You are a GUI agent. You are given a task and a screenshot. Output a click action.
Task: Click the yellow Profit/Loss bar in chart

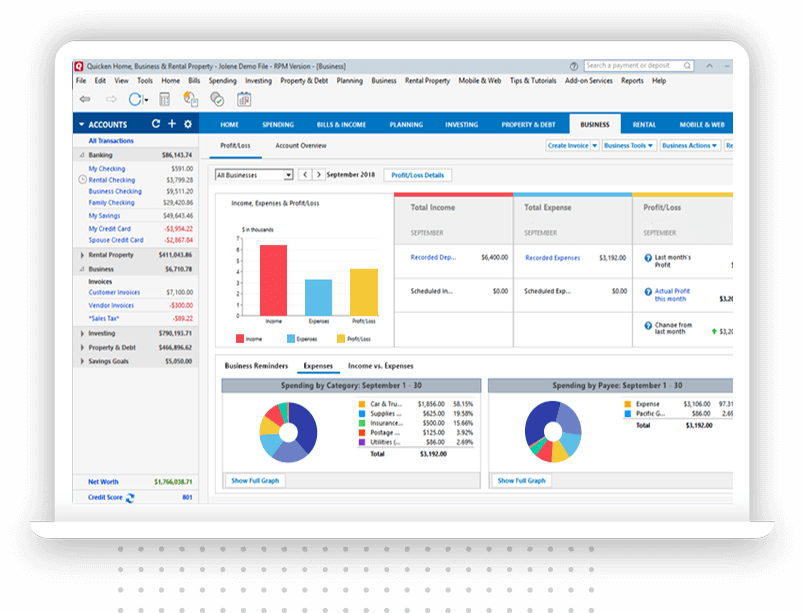click(x=364, y=292)
